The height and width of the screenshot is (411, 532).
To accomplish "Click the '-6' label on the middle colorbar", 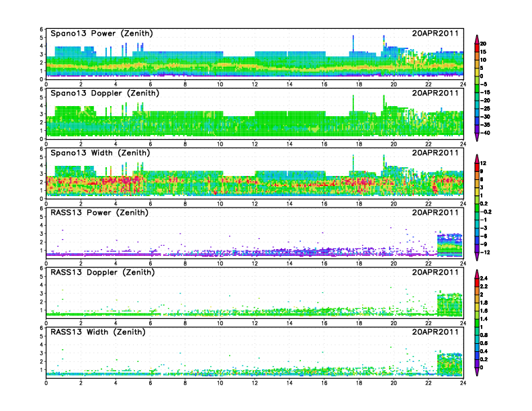I will pyautogui.click(x=484, y=236).
